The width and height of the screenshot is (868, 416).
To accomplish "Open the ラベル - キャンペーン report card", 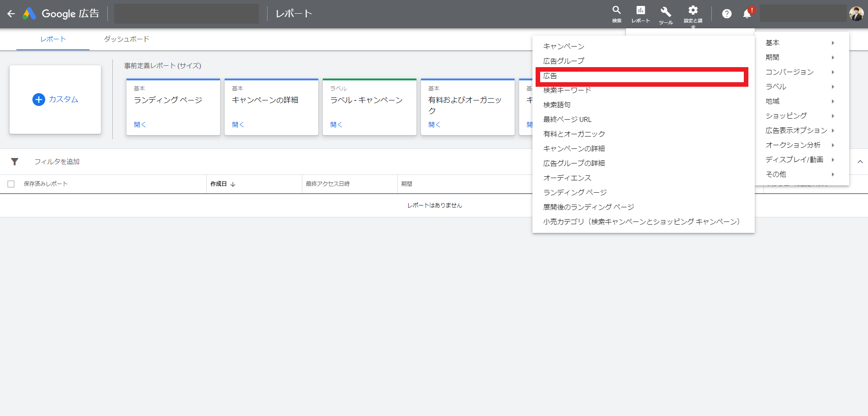I will coord(369,107).
